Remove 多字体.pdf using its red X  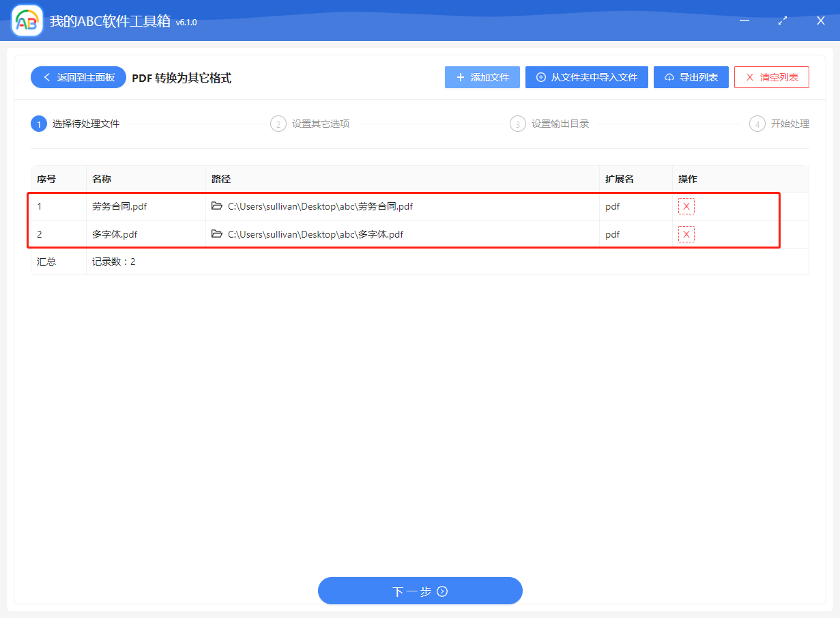click(x=686, y=234)
